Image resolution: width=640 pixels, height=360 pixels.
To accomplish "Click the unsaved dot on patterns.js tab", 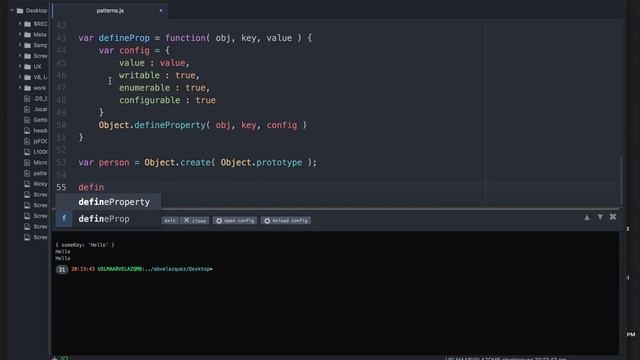I will [x=161, y=11].
